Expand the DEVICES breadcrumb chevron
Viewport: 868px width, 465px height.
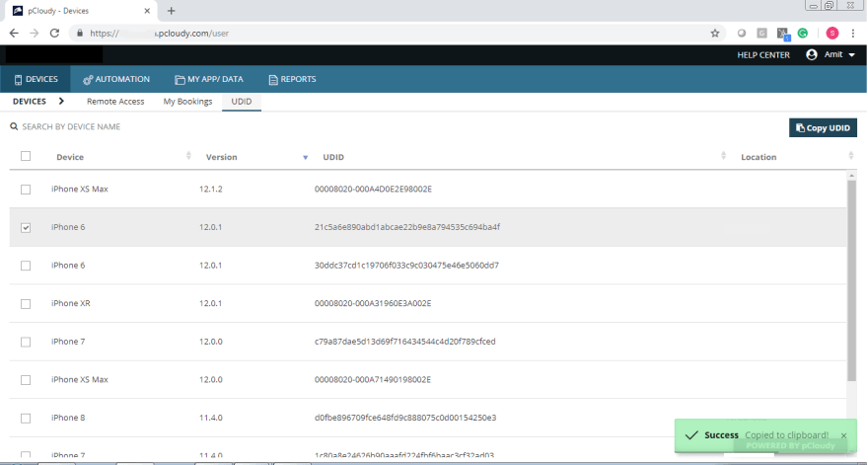coord(61,101)
